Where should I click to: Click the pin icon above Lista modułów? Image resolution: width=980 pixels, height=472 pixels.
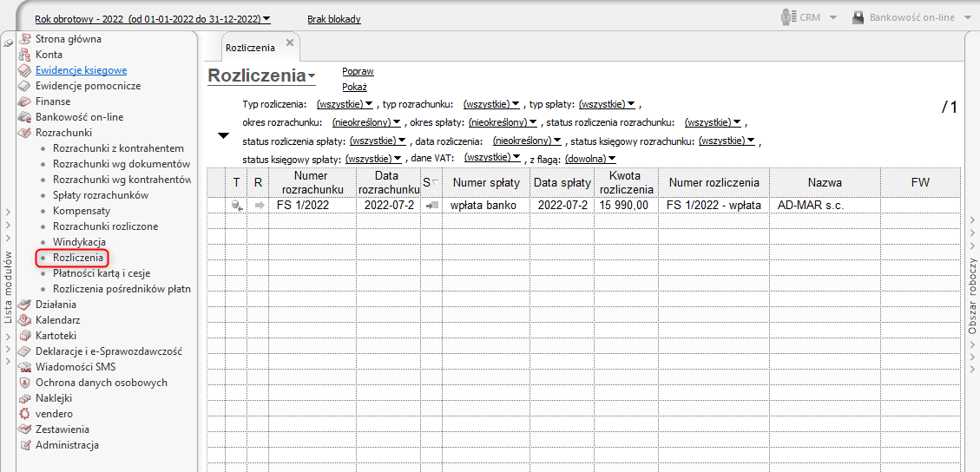8,43
